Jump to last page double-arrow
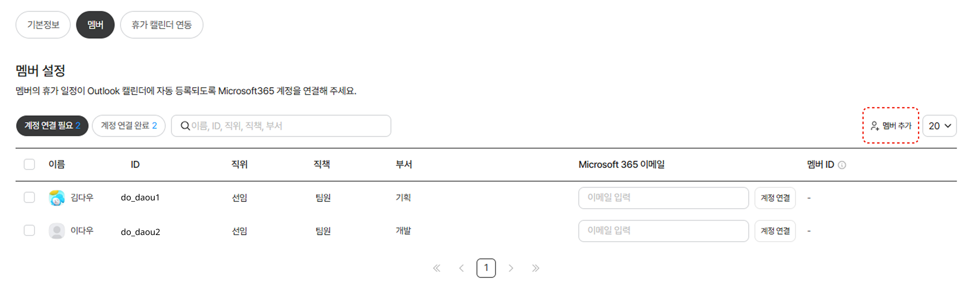980x297 pixels. click(x=536, y=269)
